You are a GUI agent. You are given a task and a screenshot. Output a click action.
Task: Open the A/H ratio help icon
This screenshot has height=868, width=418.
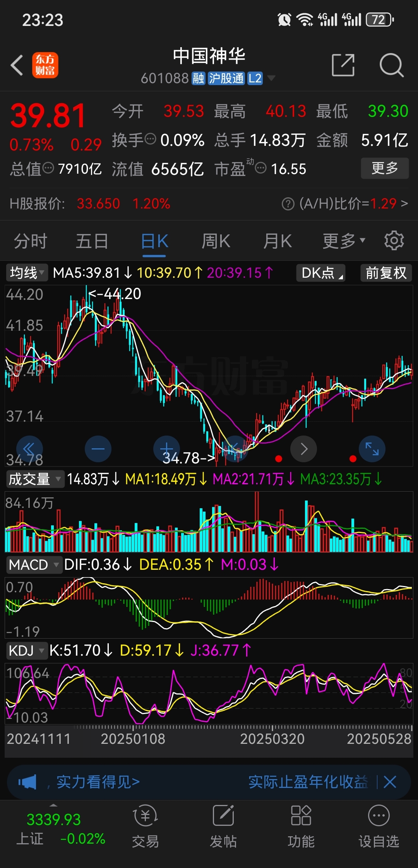point(288,203)
